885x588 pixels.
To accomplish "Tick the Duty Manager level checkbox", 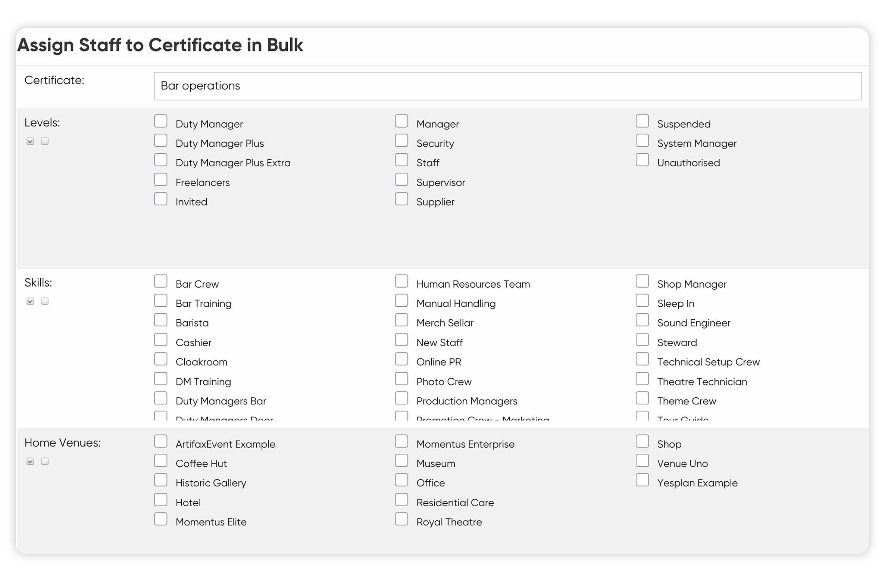I will point(161,121).
